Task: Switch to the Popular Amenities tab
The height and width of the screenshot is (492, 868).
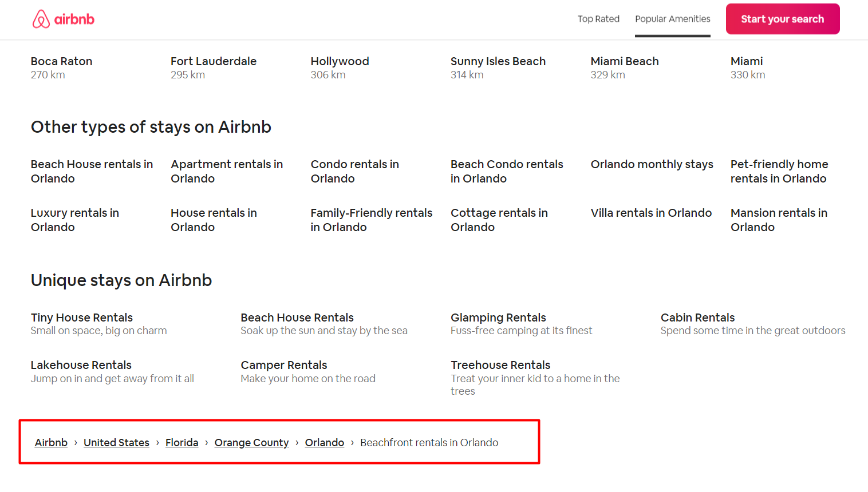Action: click(x=672, y=19)
